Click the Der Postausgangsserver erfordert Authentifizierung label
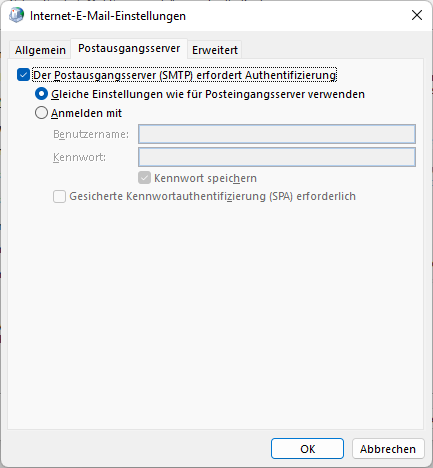This screenshot has height=468, width=433. (x=185, y=75)
